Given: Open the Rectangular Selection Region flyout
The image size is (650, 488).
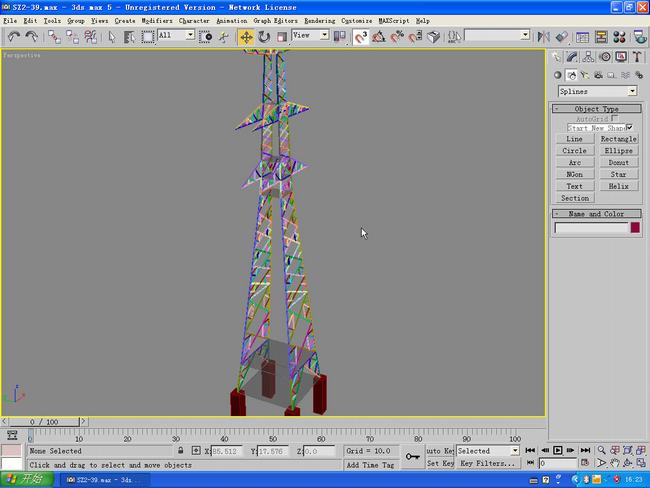Looking at the screenshot, I should point(148,37).
